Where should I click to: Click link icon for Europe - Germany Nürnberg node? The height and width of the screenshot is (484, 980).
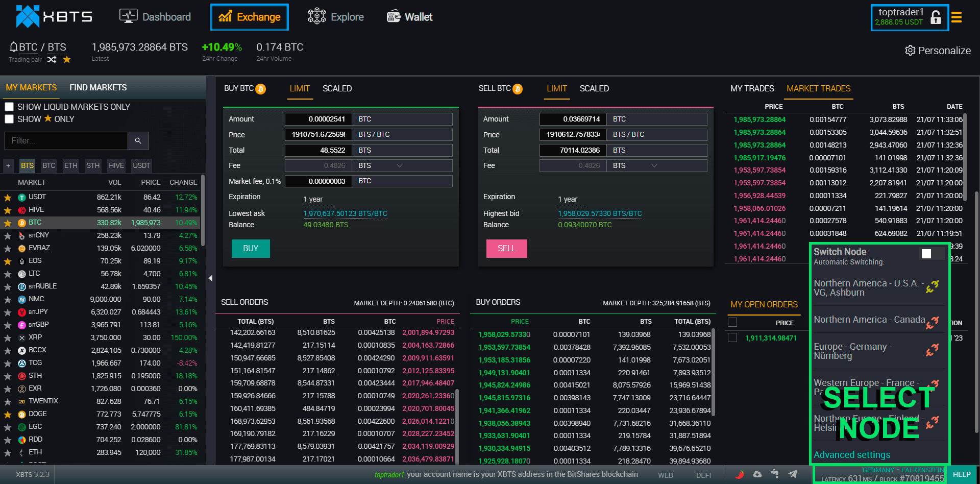click(x=933, y=350)
